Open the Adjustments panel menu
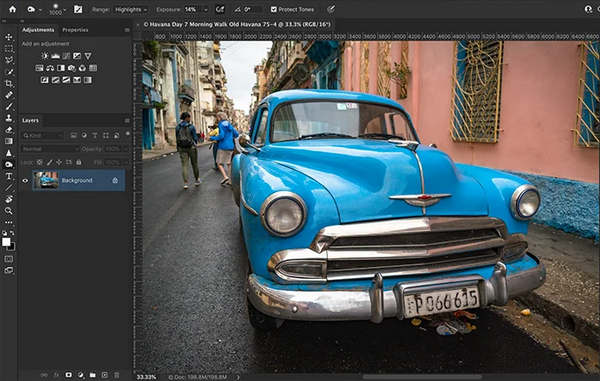600x381 pixels. pyautogui.click(x=127, y=30)
